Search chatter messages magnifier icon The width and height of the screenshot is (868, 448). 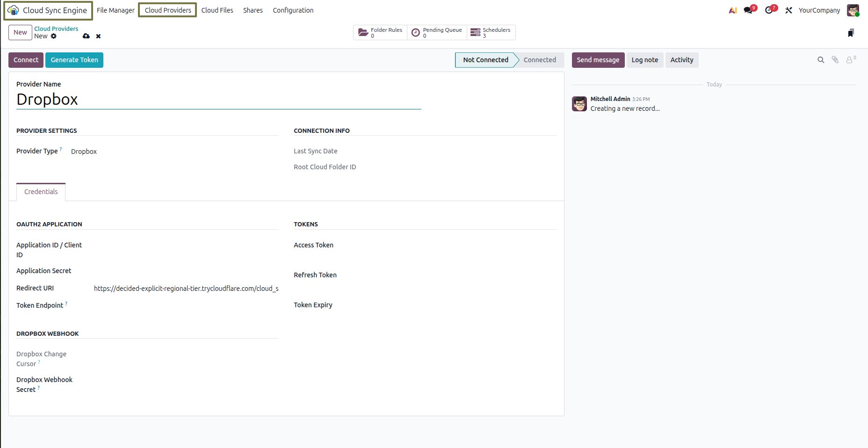(x=821, y=60)
